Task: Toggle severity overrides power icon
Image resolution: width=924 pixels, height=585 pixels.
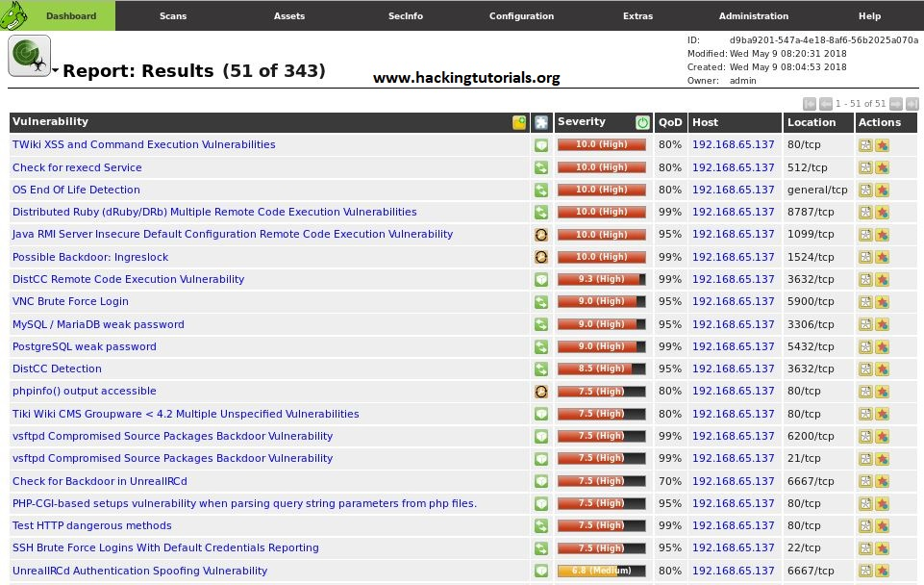Action: tap(642, 122)
